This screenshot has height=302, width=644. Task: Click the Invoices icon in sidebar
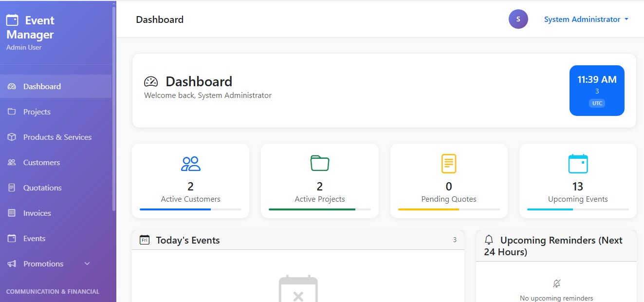pyautogui.click(x=12, y=213)
